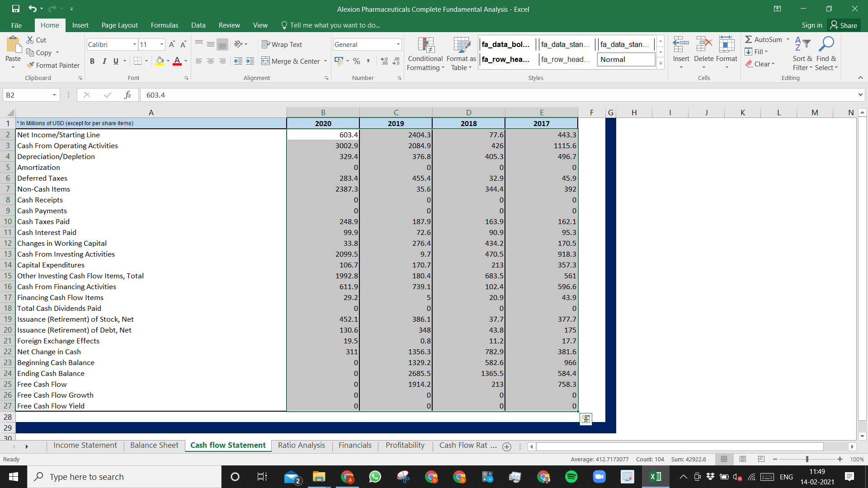Adjust the zoom slider handle

tap(807, 459)
